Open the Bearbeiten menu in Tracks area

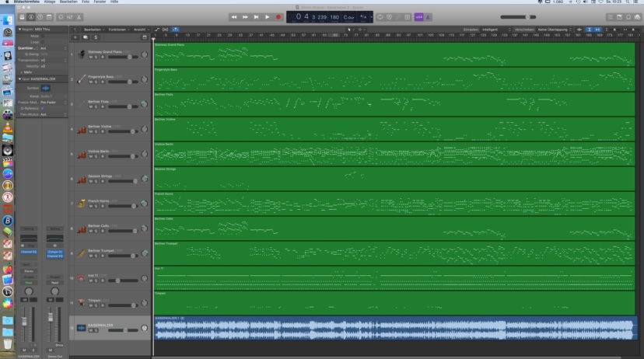coord(94,30)
